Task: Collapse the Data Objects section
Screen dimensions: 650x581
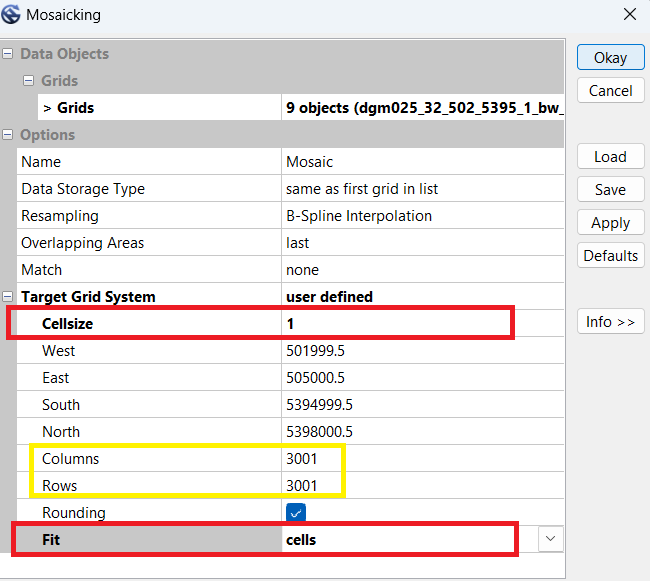Action: (8, 54)
